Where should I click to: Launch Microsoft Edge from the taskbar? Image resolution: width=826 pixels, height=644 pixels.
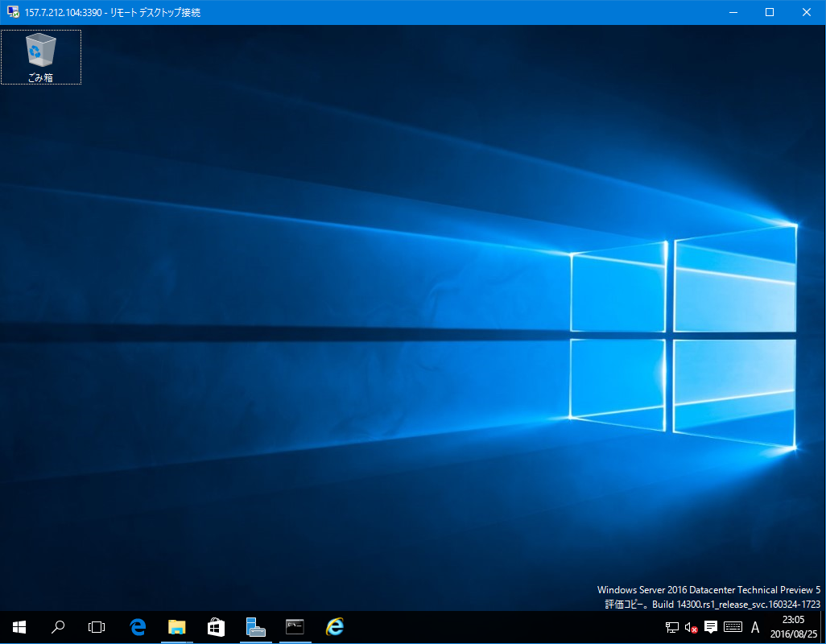pos(138,627)
